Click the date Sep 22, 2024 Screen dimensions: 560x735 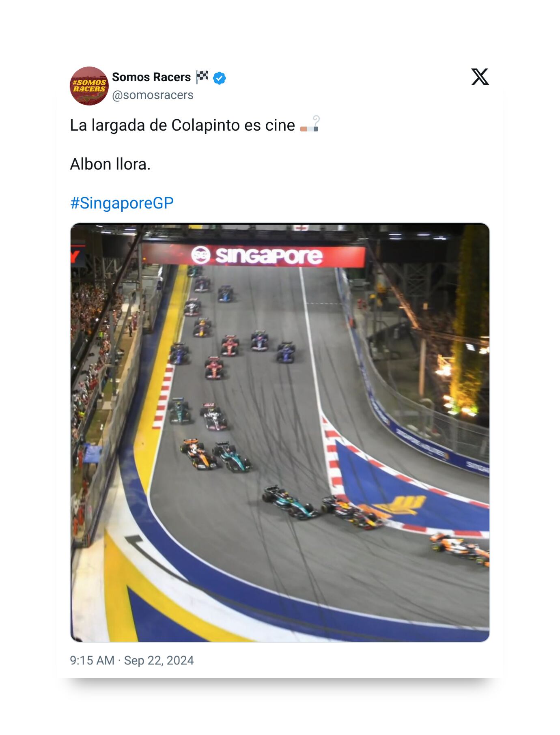pyautogui.click(x=159, y=660)
